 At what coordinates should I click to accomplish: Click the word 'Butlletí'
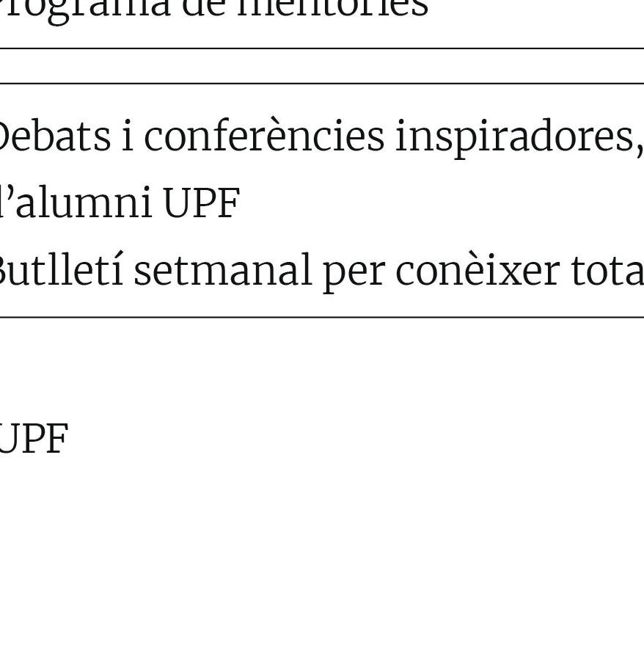tap(62, 269)
